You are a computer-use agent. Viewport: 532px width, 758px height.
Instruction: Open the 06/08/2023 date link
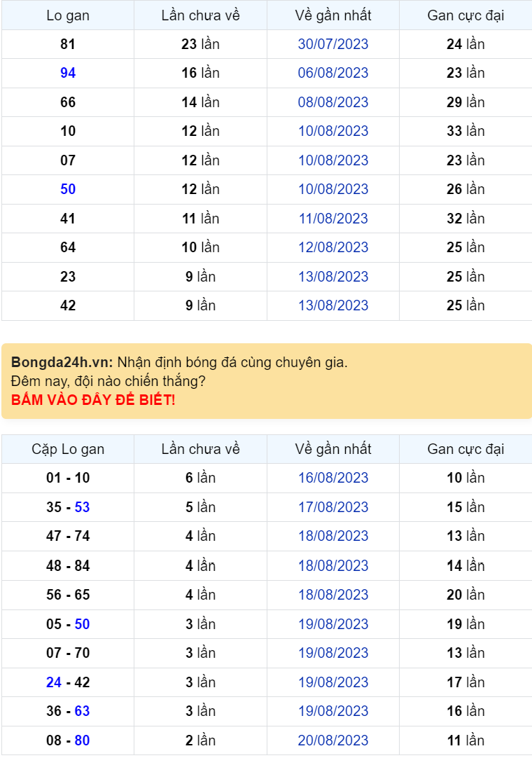[332, 73]
